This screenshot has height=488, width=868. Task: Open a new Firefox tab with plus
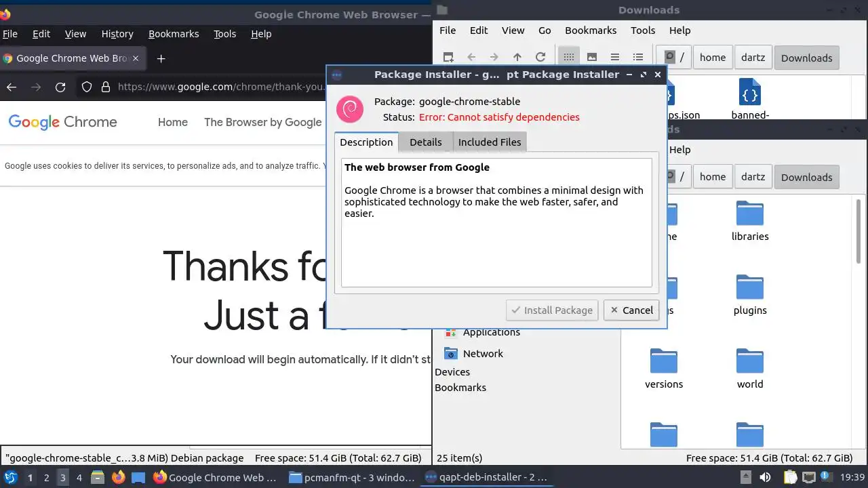tap(161, 58)
